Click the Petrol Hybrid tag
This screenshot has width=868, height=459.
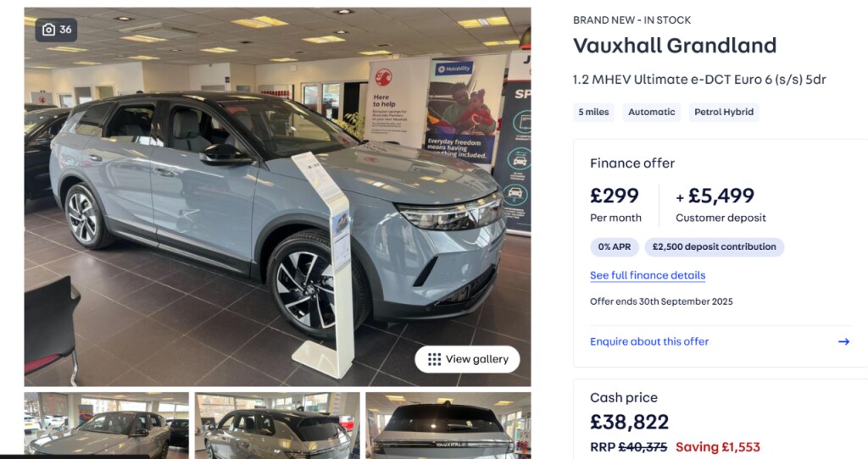coord(724,113)
